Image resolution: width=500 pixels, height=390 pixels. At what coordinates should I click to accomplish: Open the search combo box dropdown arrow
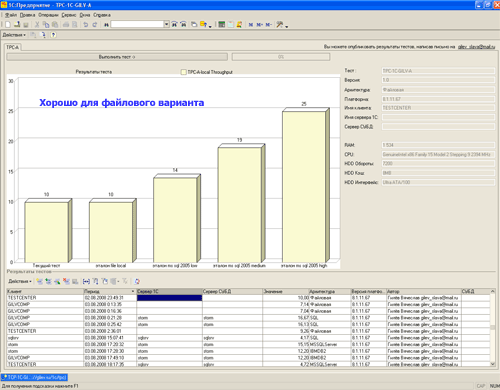tap(167, 24)
